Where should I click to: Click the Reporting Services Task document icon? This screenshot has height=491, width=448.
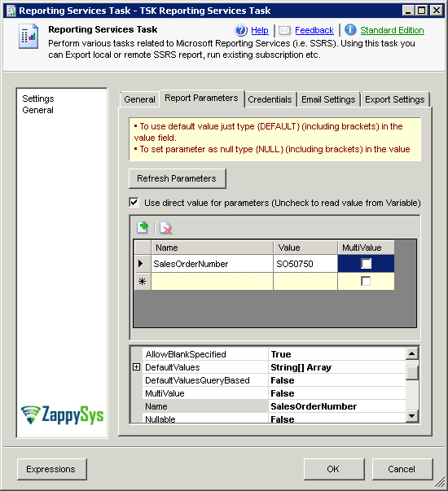click(29, 37)
